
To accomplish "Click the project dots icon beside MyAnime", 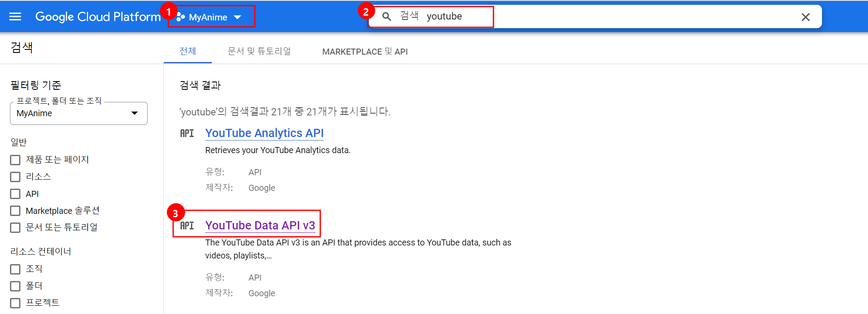I will point(181,17).
